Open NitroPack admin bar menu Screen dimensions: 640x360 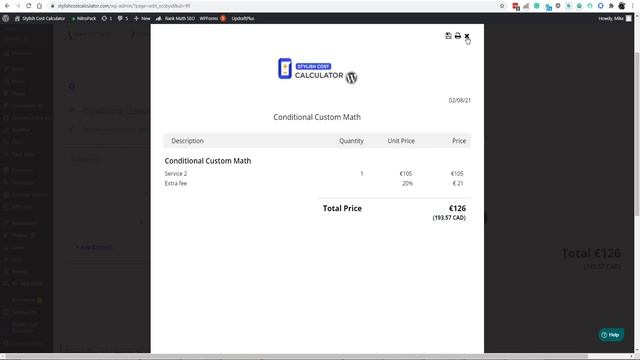(84, 18)
